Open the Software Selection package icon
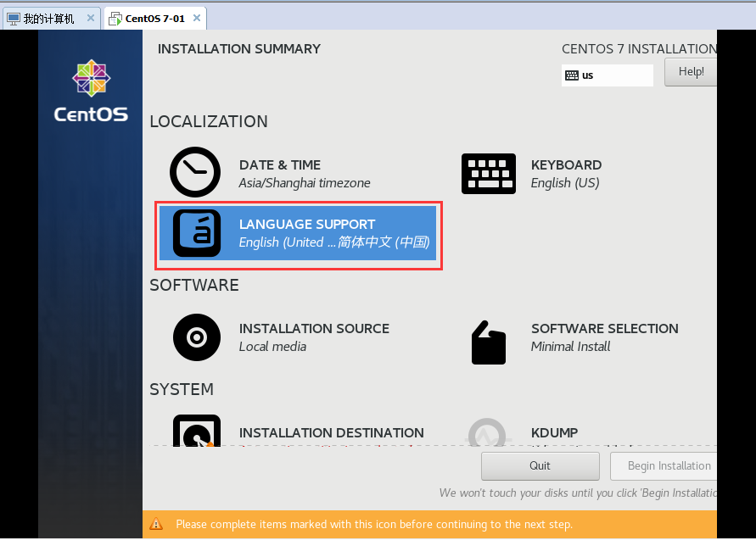756x540 pixels. click(489, 342)
